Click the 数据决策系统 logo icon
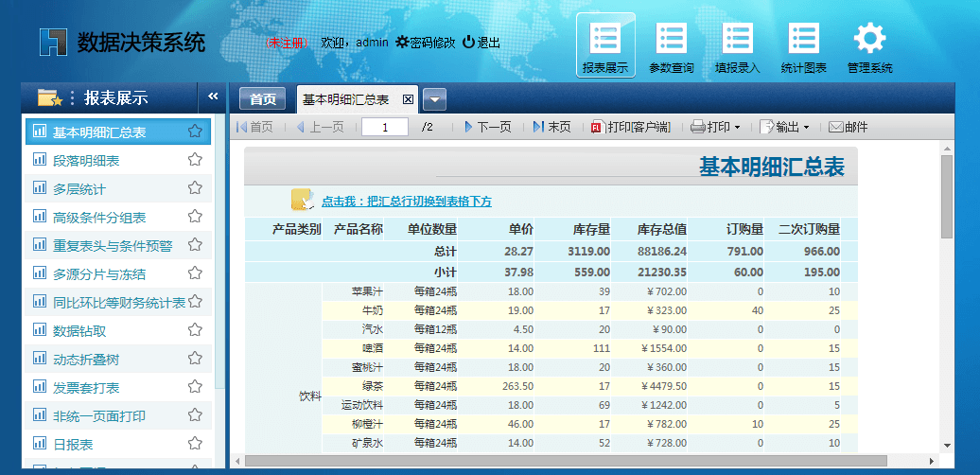The height and width of the screenshot is (475, 980). point(53,43)
